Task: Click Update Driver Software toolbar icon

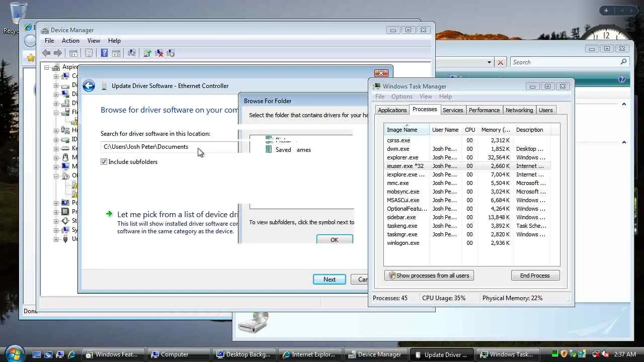Action: 147,53
